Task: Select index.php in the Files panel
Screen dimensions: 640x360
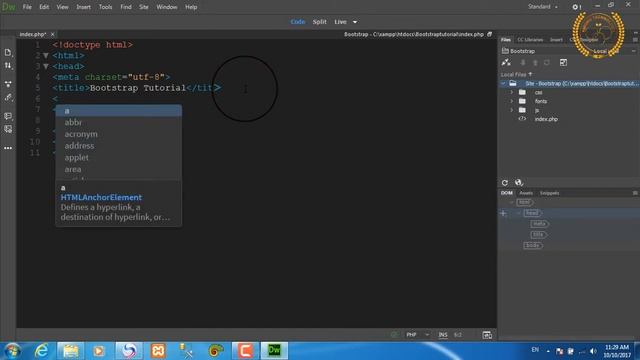Action: 546,119
